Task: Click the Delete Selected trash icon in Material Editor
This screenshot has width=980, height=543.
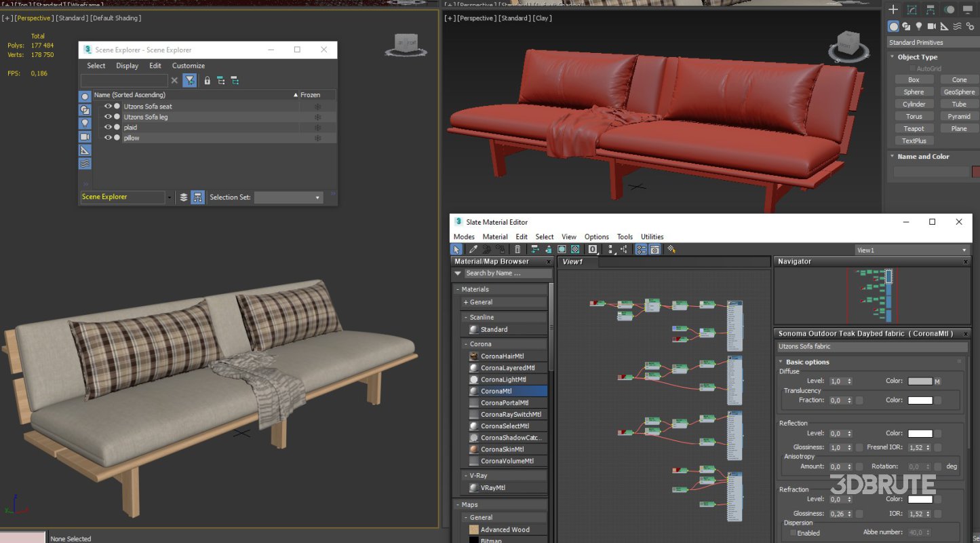Action: 517,249
